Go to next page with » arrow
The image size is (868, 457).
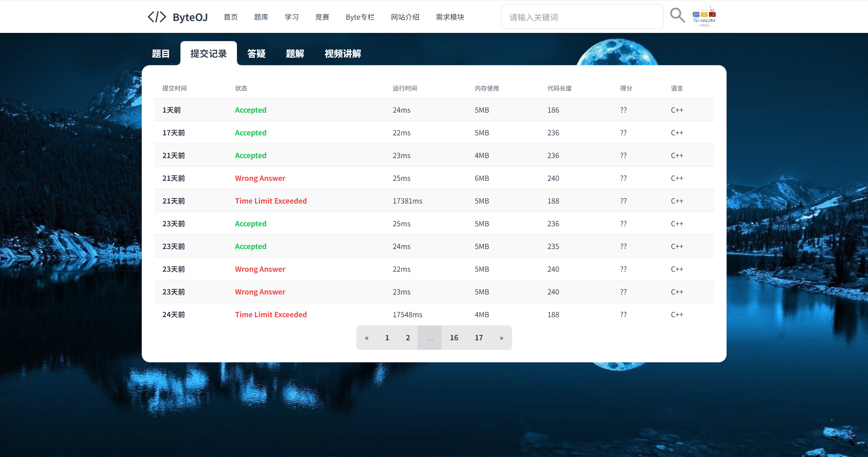[501, 338]
